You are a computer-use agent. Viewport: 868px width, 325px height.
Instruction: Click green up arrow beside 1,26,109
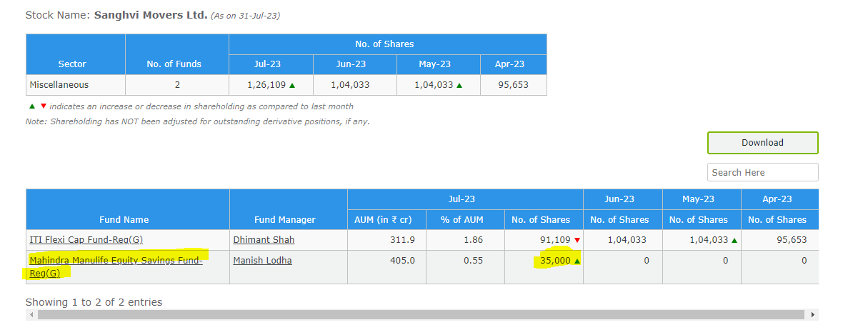pos(292,85)
